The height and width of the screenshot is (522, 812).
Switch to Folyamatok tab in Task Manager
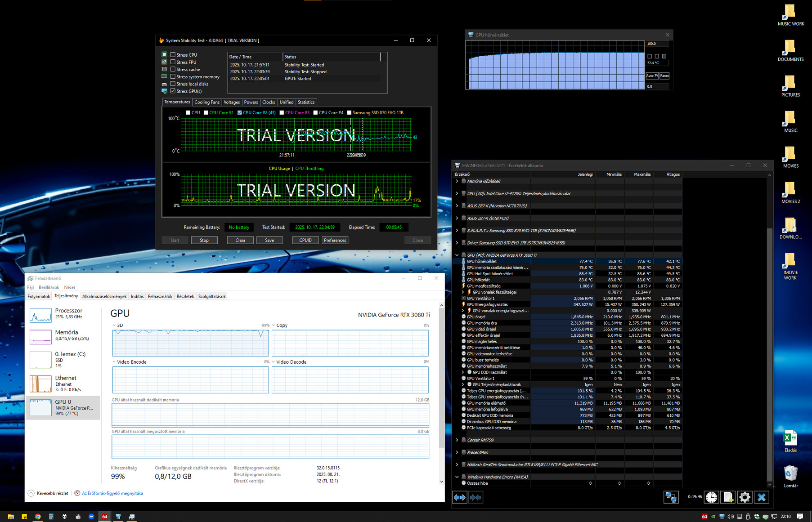point(39,296)
